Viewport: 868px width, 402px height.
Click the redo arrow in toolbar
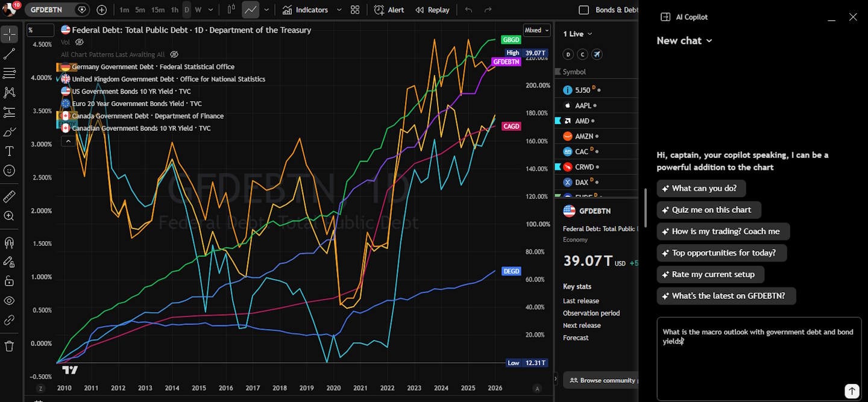click(488, 10)
